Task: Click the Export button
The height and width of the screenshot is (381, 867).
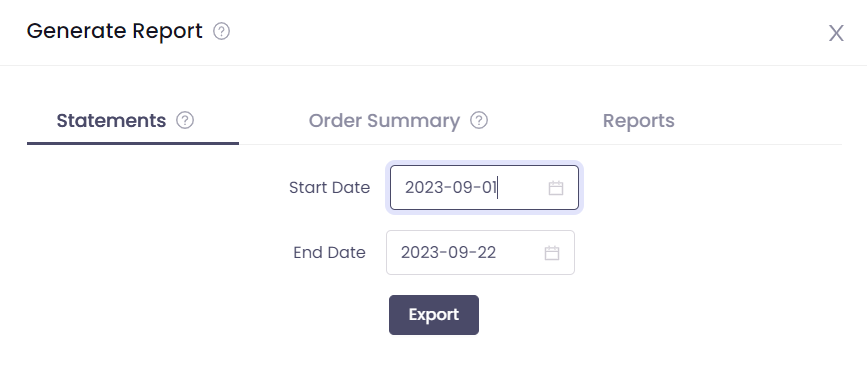Action: tap(434, 315)
